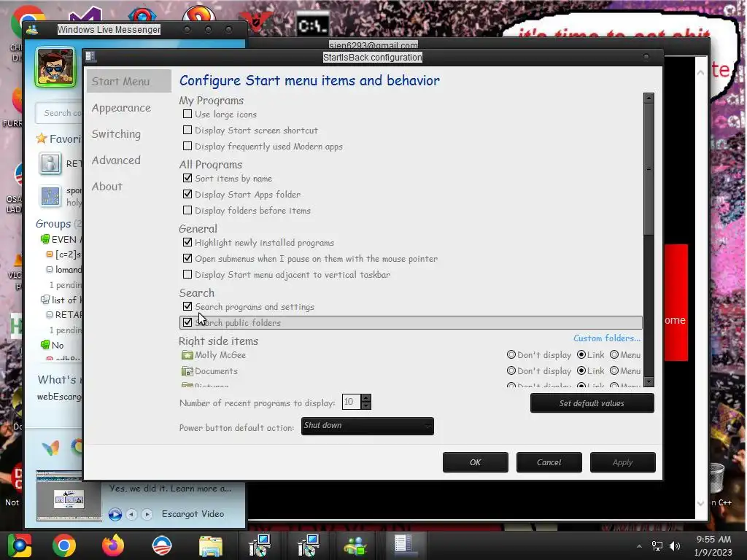Check Display frequently used Modern apps

pyautogui.click(x=187, y=146)
